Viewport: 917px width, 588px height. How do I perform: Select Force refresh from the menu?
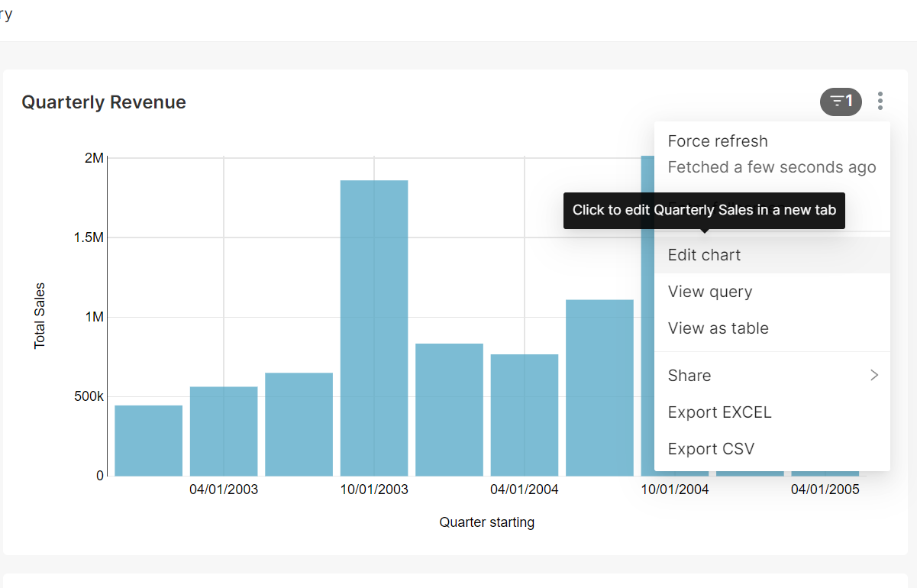[718, 141]
